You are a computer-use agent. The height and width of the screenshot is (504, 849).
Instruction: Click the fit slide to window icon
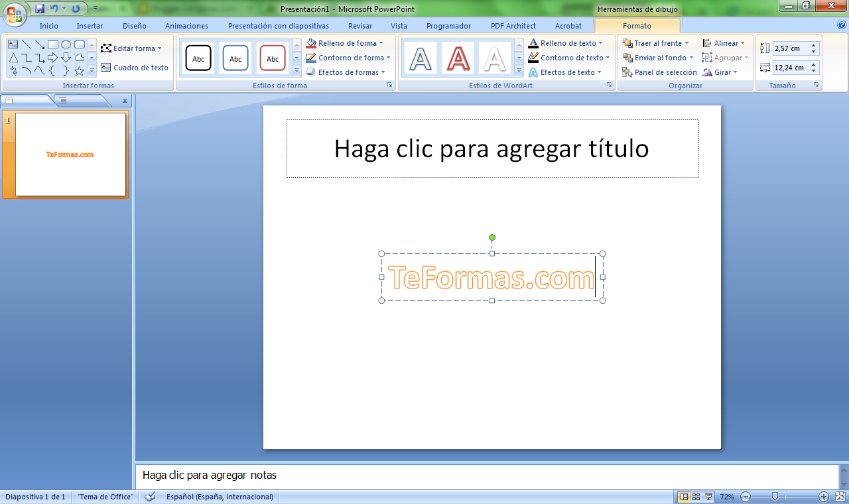(x=840, y=497)
